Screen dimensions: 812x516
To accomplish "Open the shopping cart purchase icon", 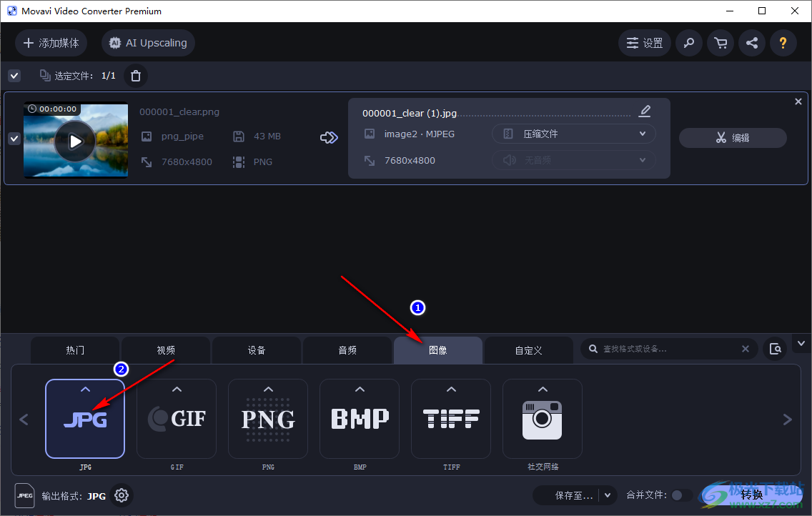I will 721,43.
